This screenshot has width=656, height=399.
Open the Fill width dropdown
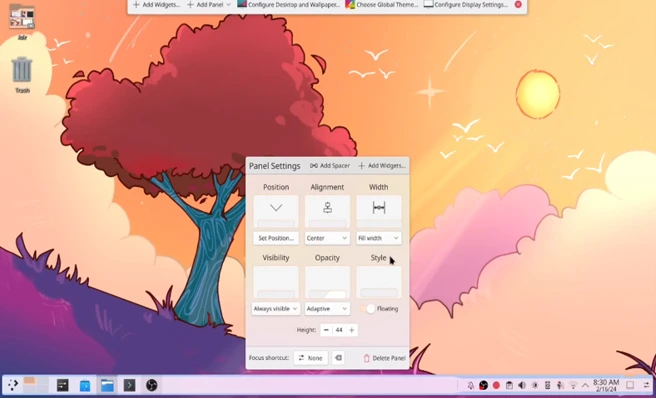tap(379, 238)
